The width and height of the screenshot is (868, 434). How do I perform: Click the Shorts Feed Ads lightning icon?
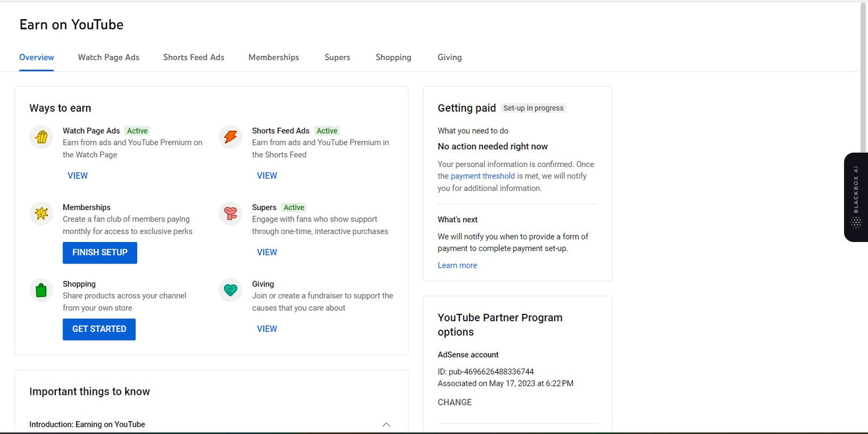click(231, 137)
